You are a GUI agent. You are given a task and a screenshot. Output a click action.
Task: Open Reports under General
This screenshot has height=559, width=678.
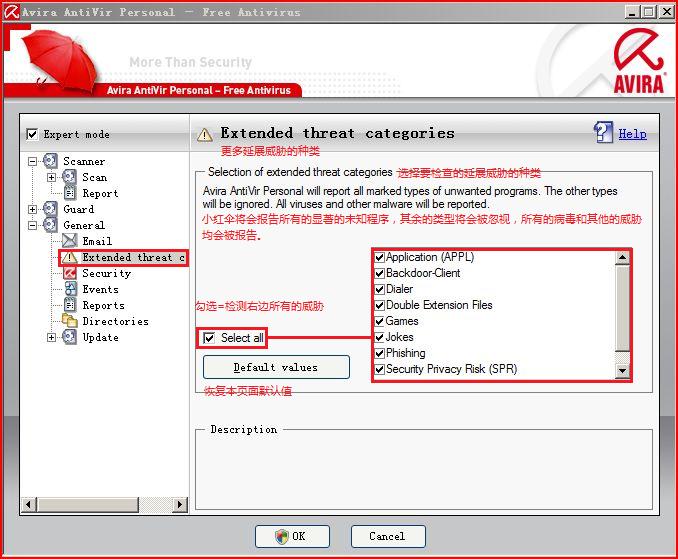[x=103, y=305]
